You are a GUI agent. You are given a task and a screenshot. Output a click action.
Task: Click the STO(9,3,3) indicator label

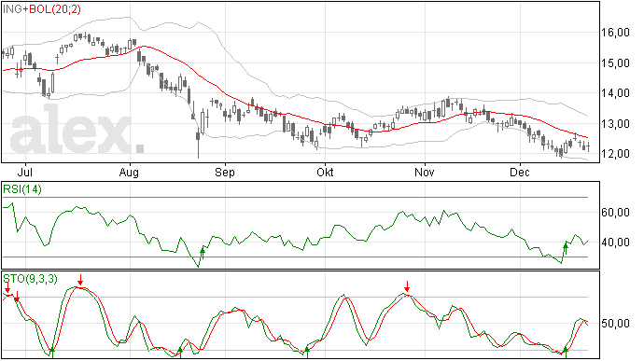point(31,279)
